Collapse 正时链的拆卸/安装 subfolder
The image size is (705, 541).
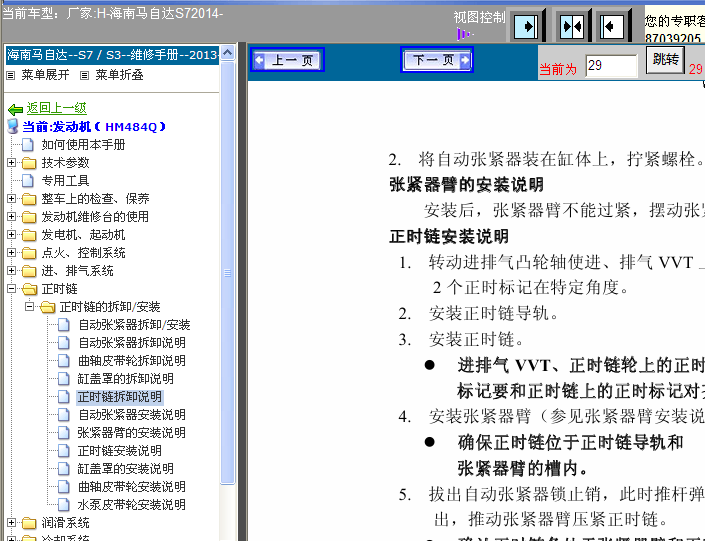point(30,306)
